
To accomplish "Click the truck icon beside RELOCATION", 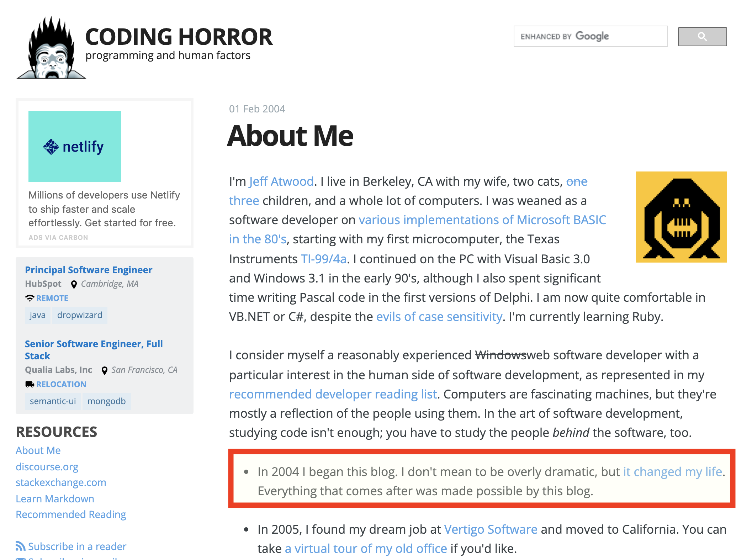I will pos(30,384).
